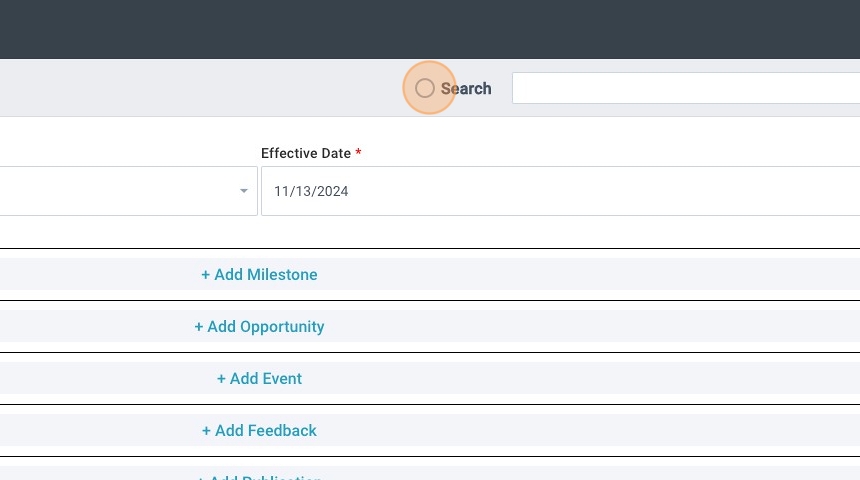Click the partially visible Add Publication link
The width and height of the screenshot is (860, 480).
click(259, 476)
